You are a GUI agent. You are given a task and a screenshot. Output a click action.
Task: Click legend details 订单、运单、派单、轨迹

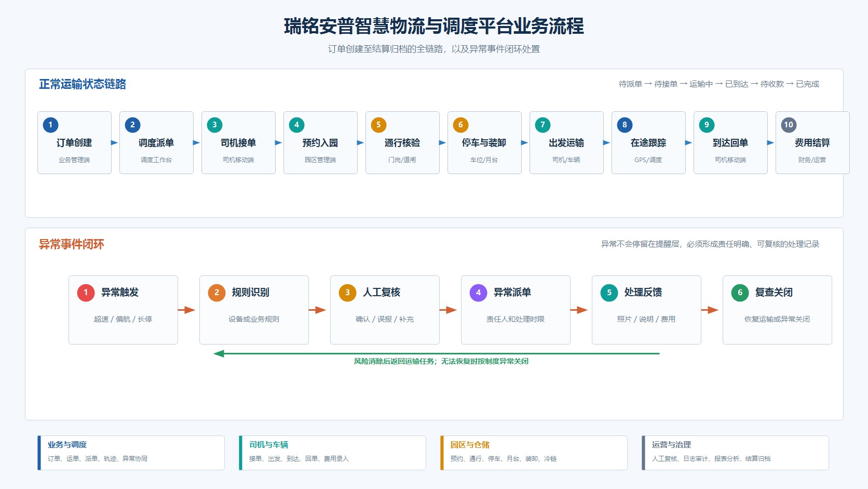pos(82,459)
